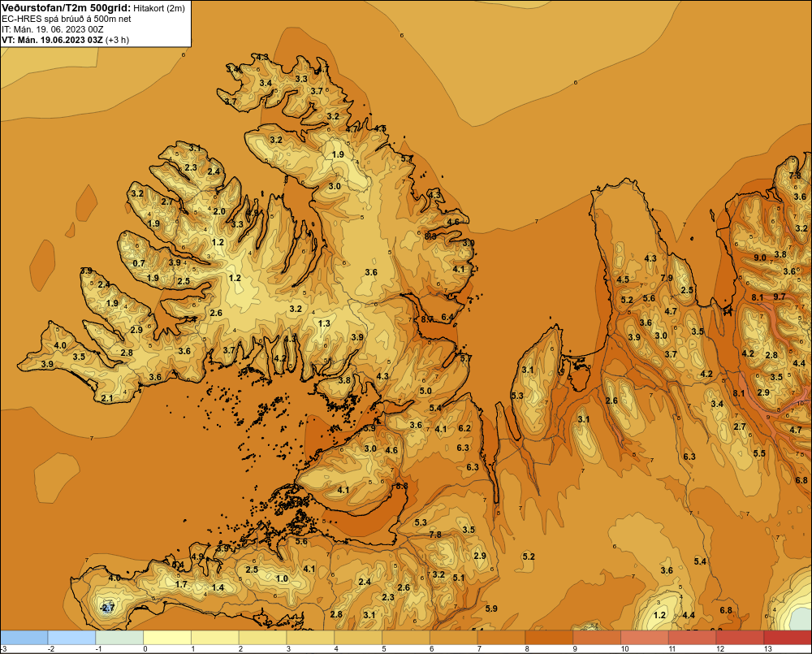
Task: Click the 8.3 temperature value
Action: pos(430,236)
